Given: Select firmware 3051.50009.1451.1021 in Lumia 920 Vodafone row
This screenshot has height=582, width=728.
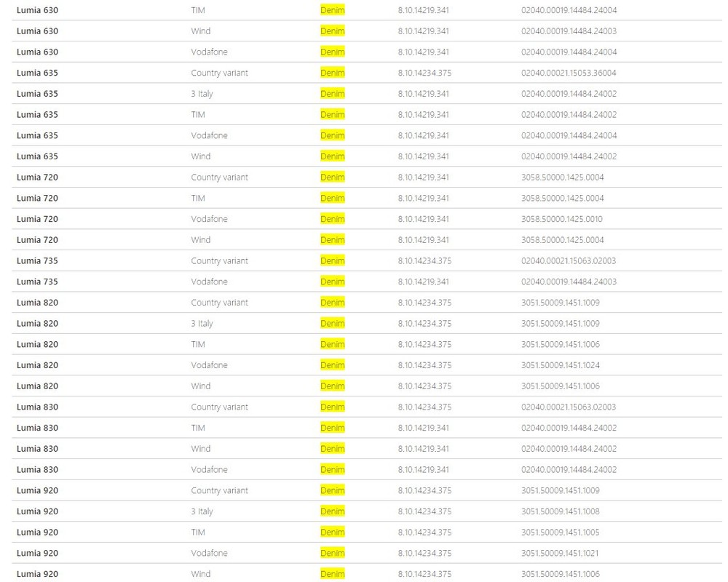Looking at the screenshot, I should pos(560,553).
